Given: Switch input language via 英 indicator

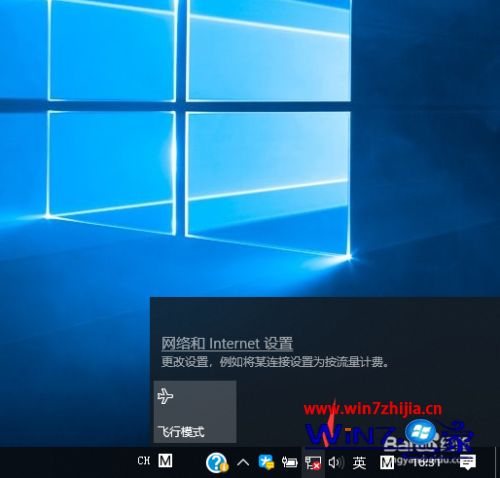Looking at the screenshot, I should (360, 463).
